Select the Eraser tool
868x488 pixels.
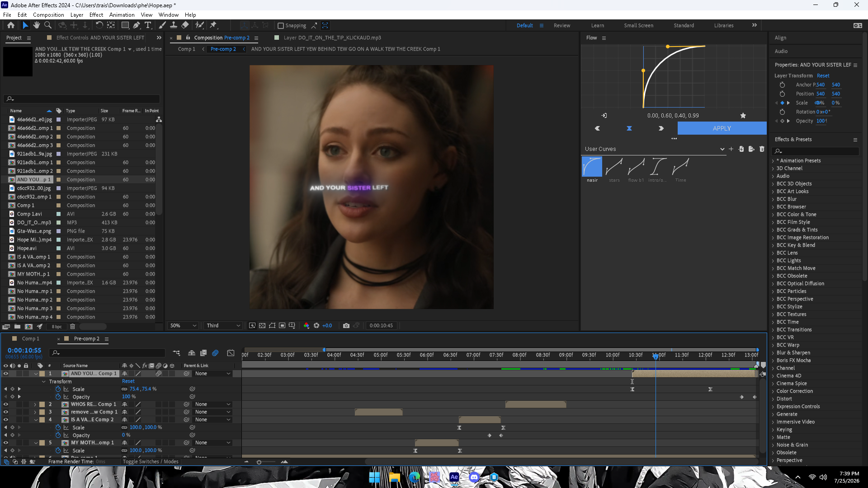185,25
